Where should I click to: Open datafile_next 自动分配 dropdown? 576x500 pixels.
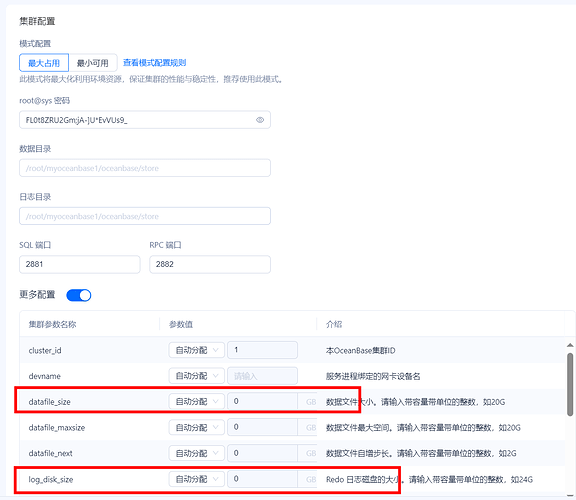[x=197, y=453]
